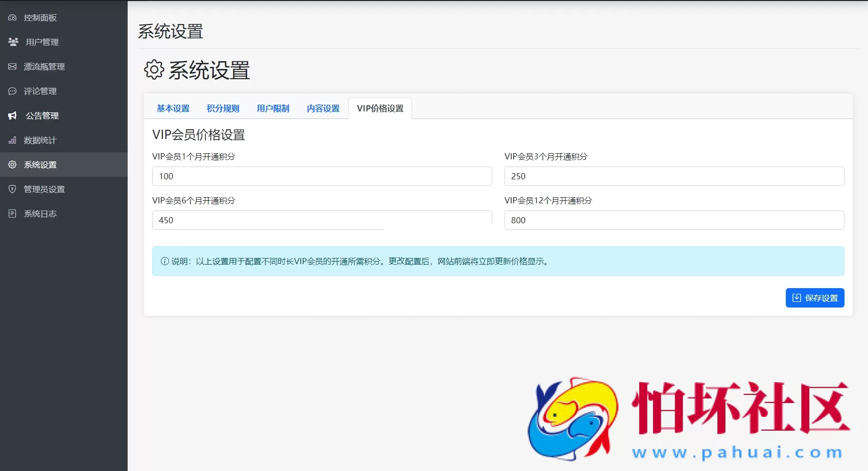Click the bar chart icon for 数据统计
Screen dimensions: 868x471
12,140
